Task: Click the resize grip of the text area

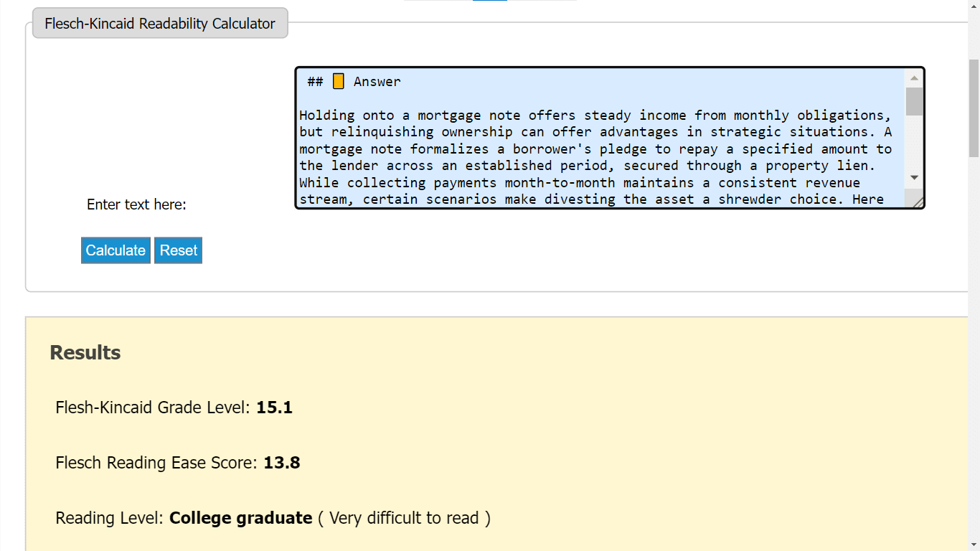Action: (917, 202)
